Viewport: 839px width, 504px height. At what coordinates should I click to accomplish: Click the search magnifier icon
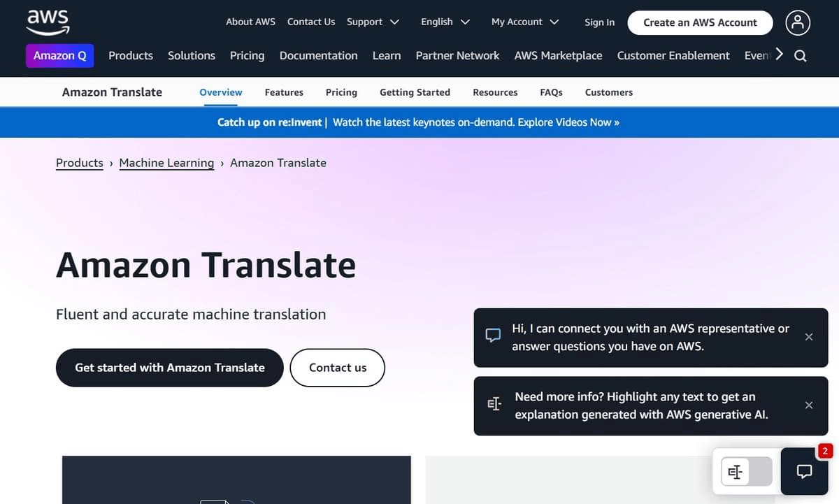tap(801, 56)
